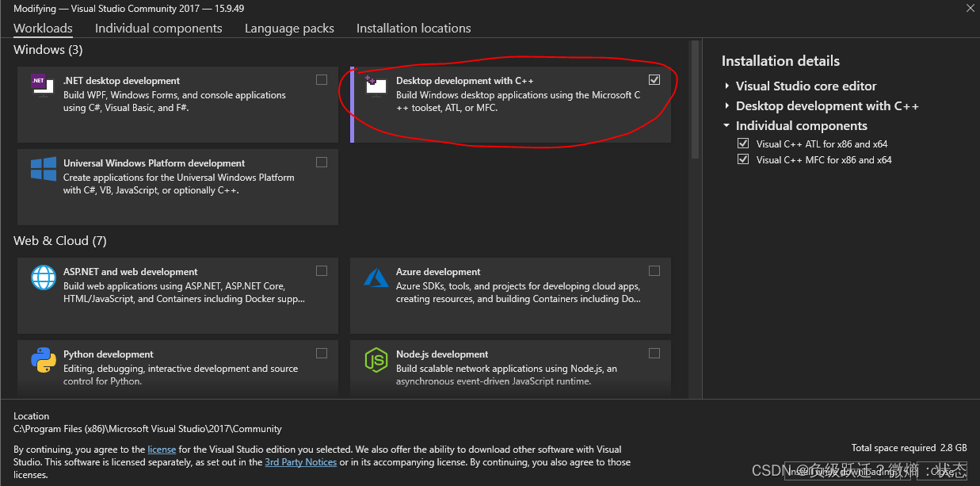980x486 pixels.
Task: Click the Visual Studio core editor label
Action: 806,86
